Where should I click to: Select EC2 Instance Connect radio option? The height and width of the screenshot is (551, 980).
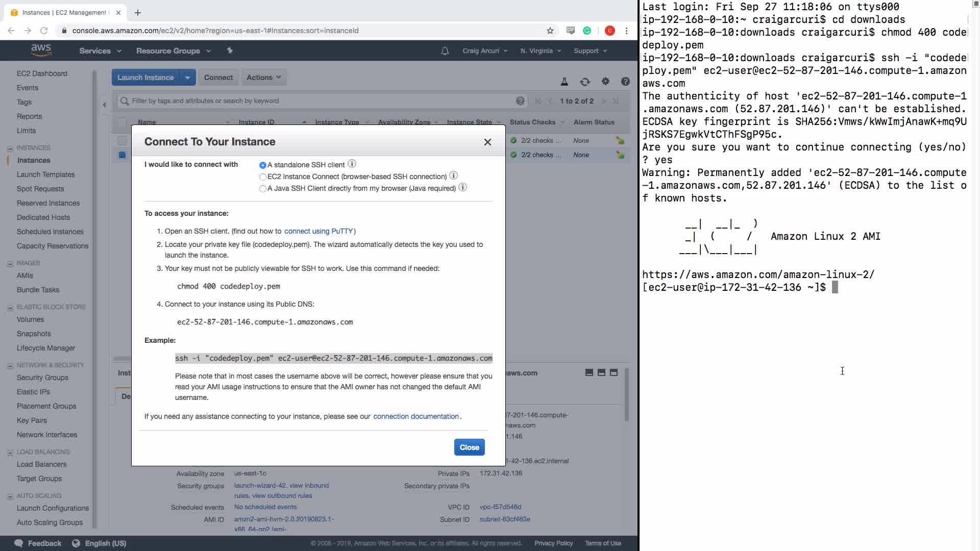coord(263,177)
